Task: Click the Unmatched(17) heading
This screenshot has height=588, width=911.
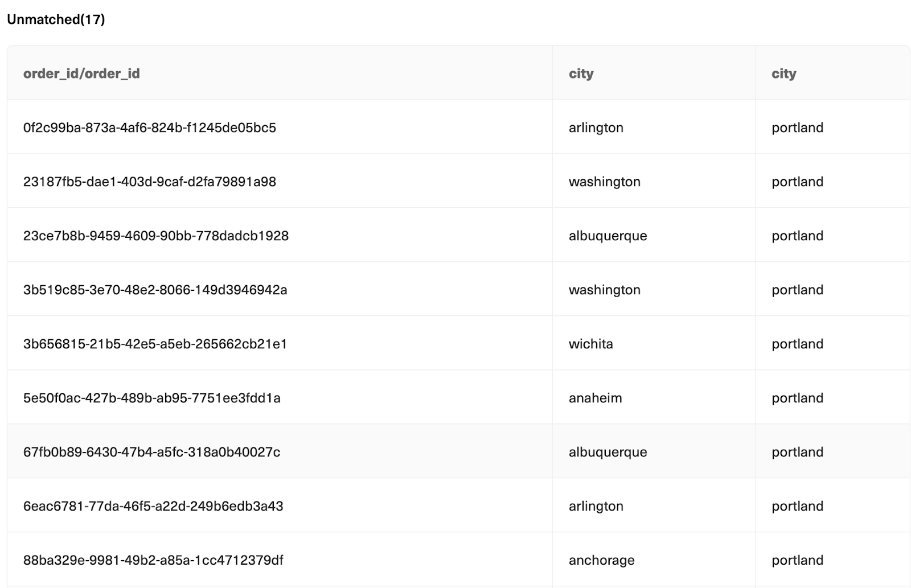Action: [x=56, y=19]
